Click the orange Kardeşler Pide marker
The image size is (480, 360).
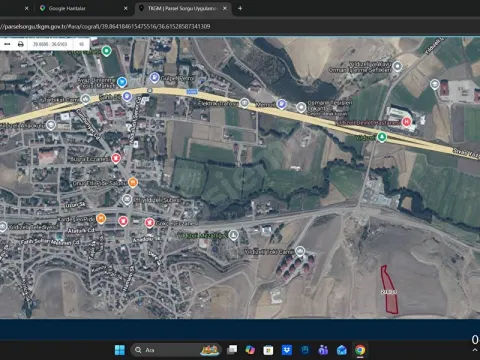coord(101,219)
